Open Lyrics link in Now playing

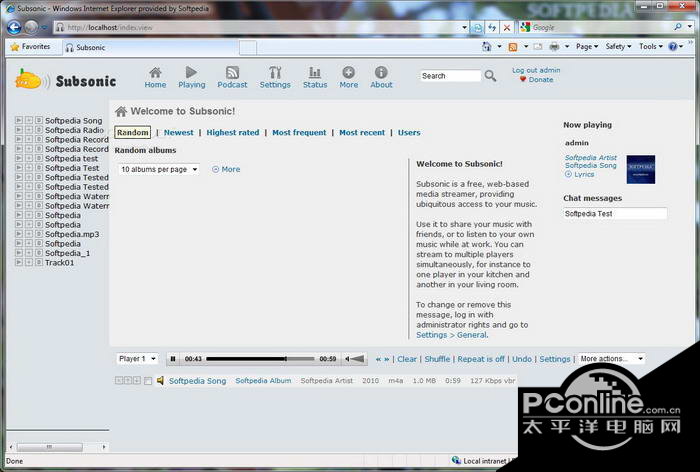point(583,174)
